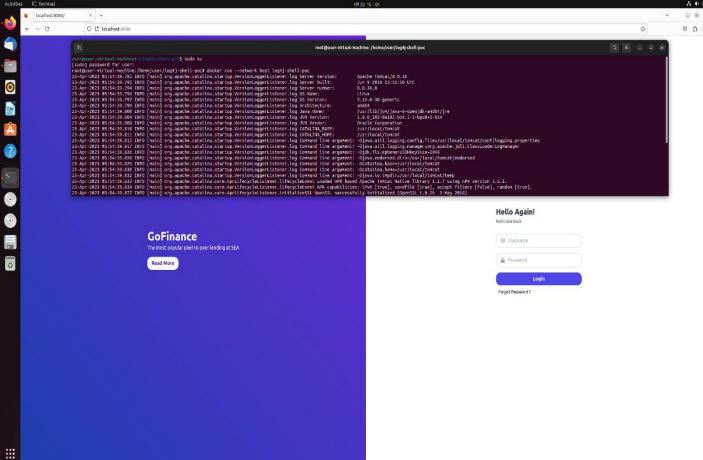Expand the Firefox list all tabs chevron
The height and width of the screenshot is (460, 703).
(667, 15)
